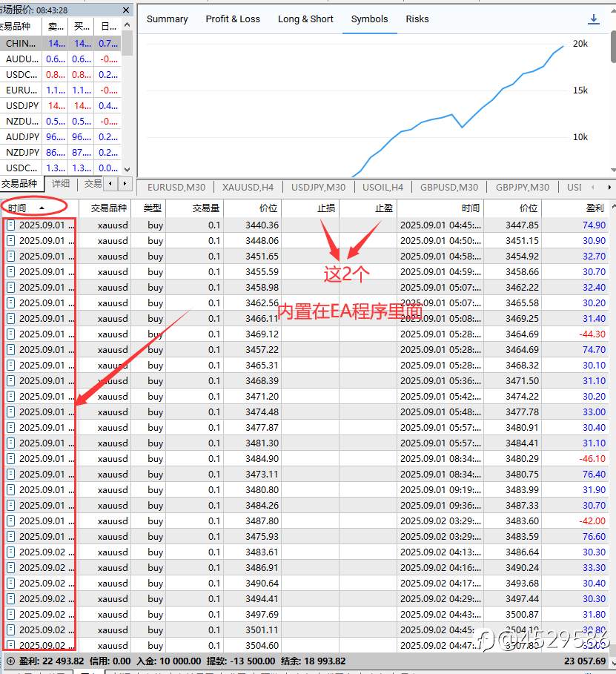Viewport: 616px width, 674px height.
Task: Open the Summary report tab
Action: click(168, 19)
